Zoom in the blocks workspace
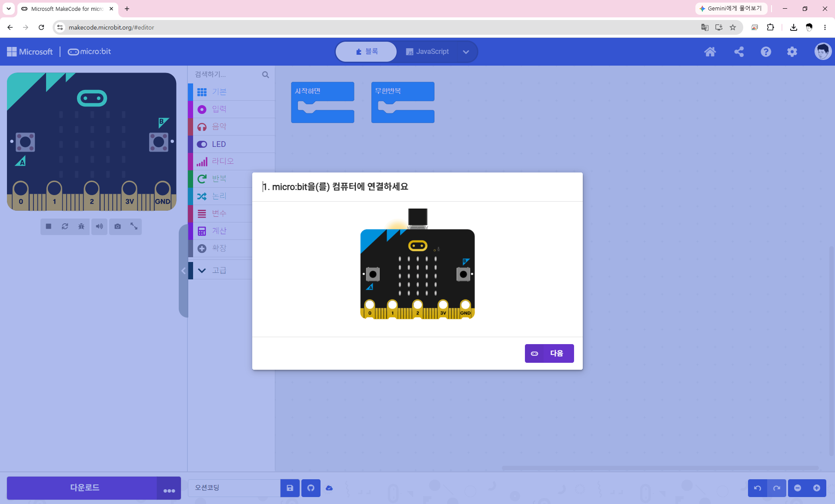835x504 pixels. (817, 488)
